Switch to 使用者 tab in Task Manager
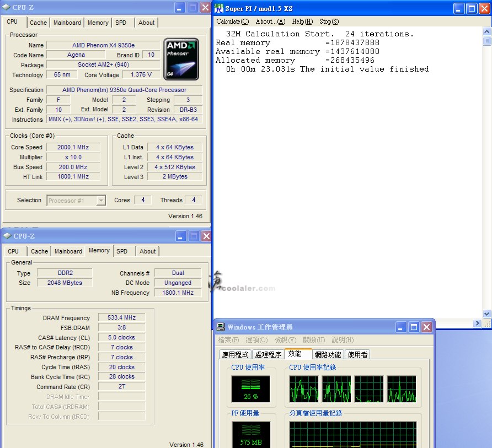 click(358, 354)
